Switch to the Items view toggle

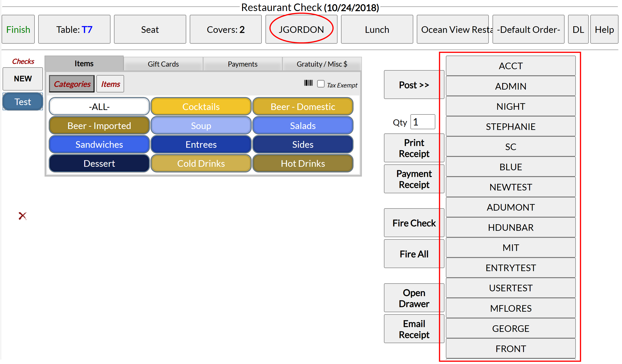(x=110, y=84)
